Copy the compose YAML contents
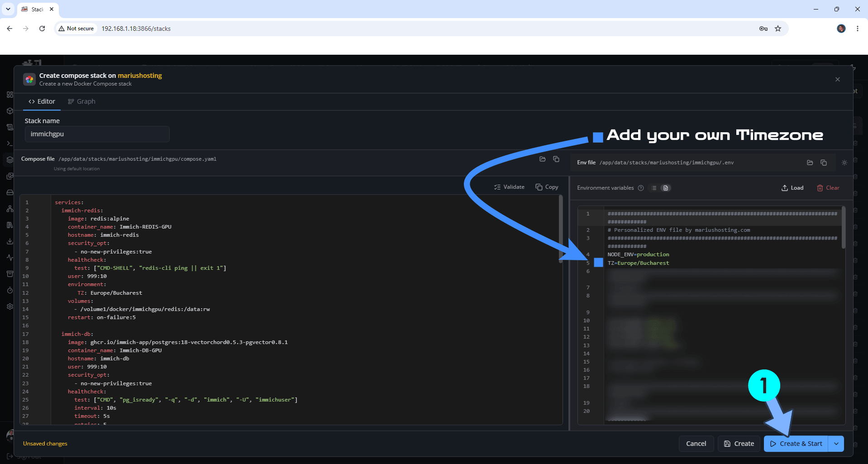The height and width of the screenshot is (464, 868). (x=547, y=187)
